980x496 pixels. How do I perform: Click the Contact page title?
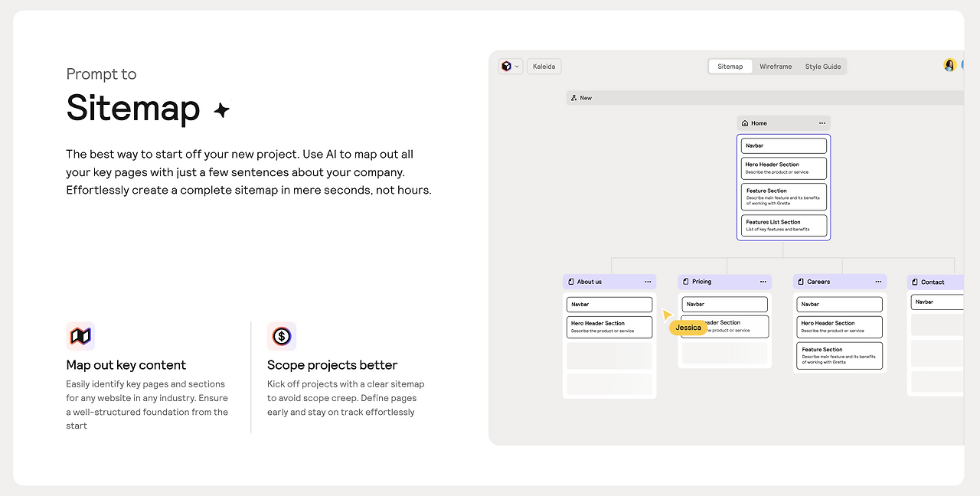click(933, 282)
